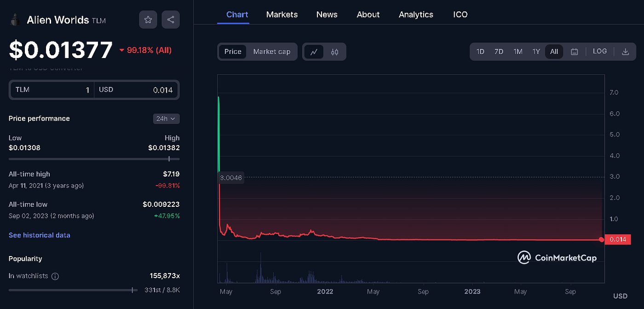Screen dimensions: 644x309
Task: Set chart range to All
Action: coord(554,52)
